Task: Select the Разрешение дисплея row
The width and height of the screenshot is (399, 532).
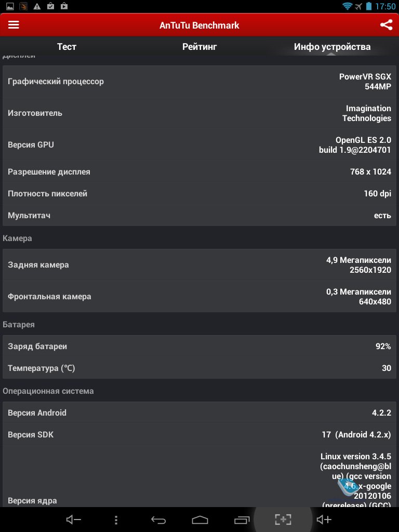Action: [199, 171]
